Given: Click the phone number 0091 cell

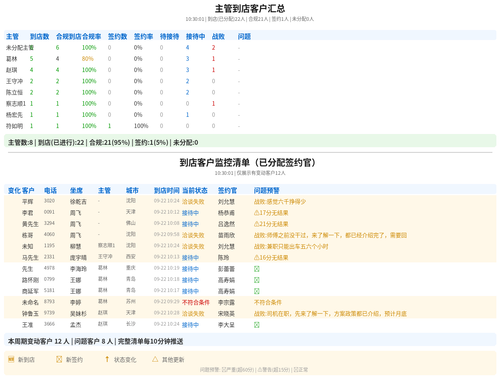Looking at the screenshot, I should pos(49,212).
